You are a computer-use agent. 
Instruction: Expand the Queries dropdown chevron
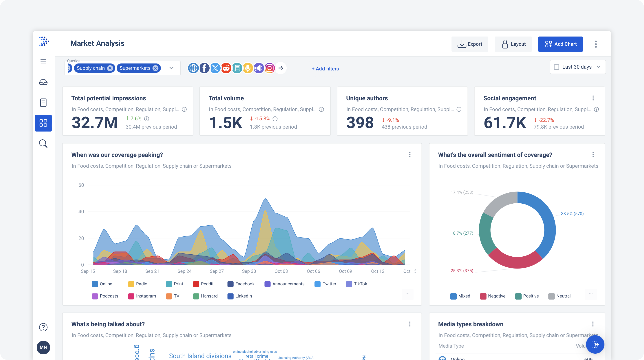171,68
